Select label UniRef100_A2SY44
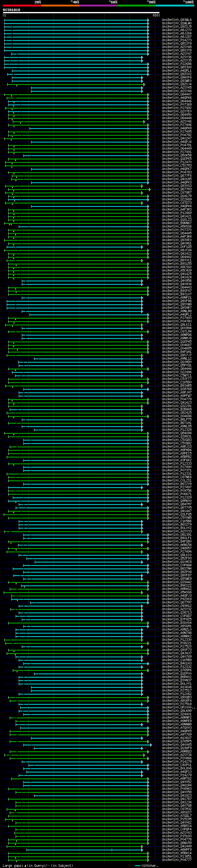This screenshot has width=197, height=868. tap(177, 91)
